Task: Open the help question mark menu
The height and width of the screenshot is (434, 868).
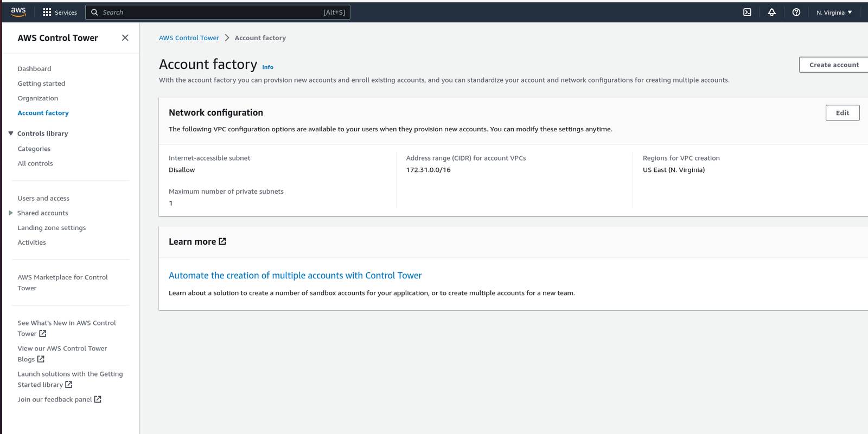Action: [796, 12]
